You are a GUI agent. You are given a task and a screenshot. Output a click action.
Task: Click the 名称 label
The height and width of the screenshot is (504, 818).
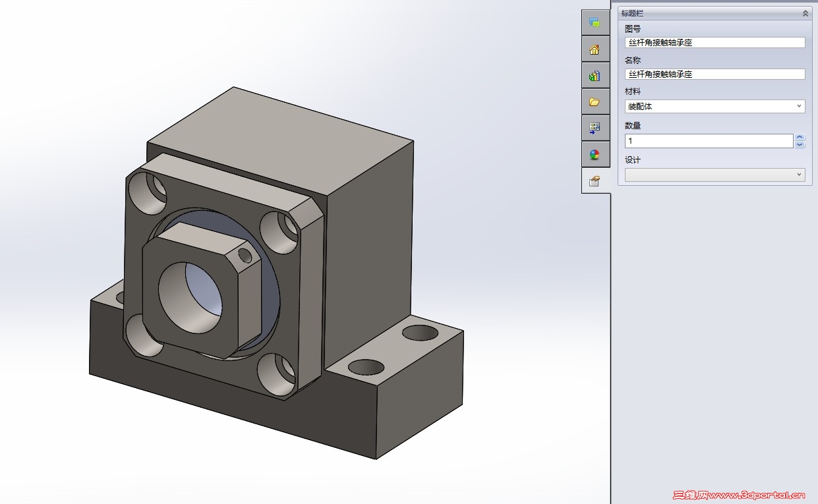click(x=633, y=61)
